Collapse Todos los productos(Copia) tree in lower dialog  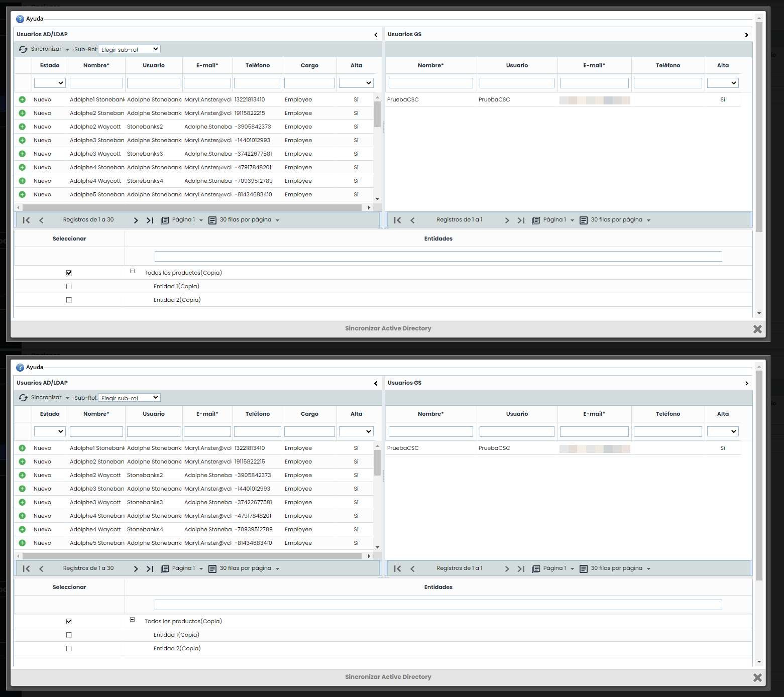pos(133,620)
